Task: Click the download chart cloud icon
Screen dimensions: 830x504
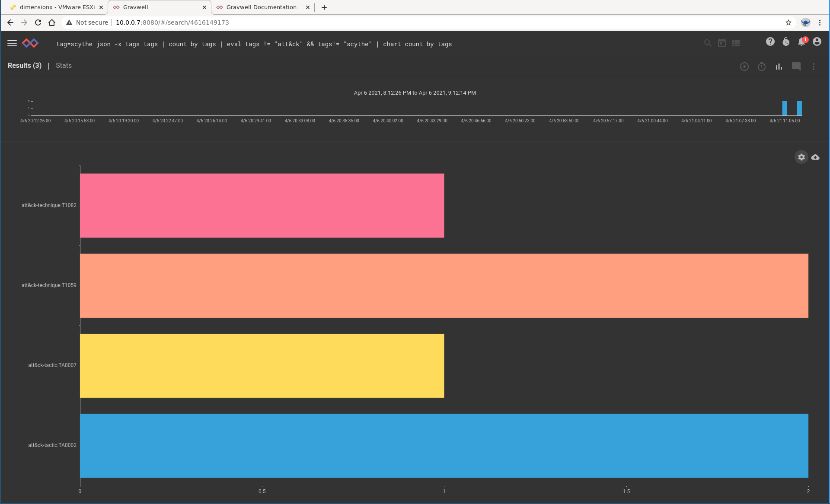Action: click(x=815, y=157)
